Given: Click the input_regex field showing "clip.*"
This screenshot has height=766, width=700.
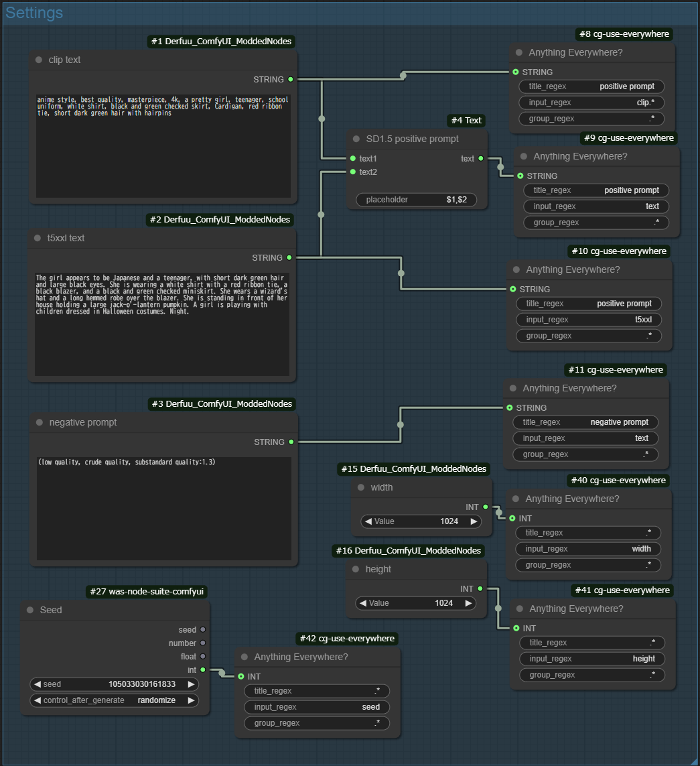Looking at the screenshot, I should point(590,102).
